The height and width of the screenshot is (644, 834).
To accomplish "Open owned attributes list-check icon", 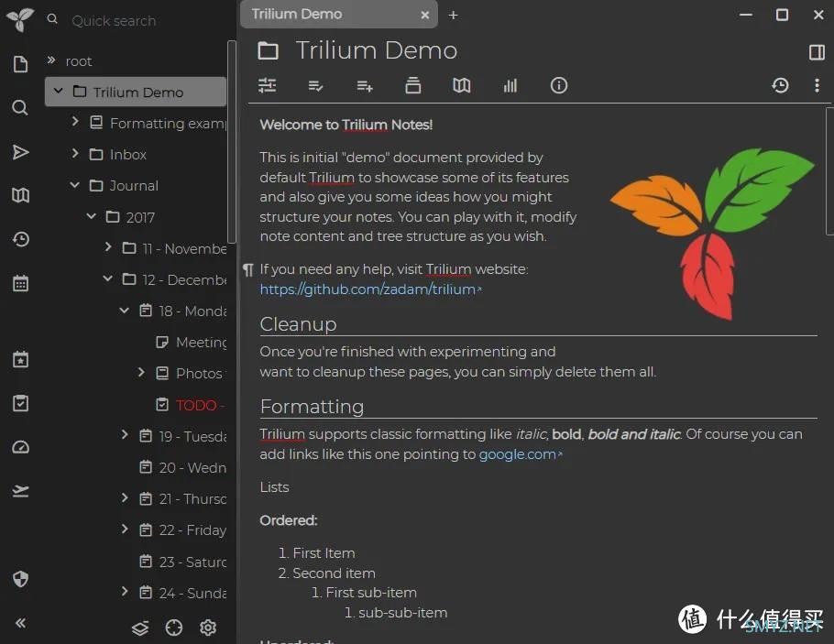I will 315,85.
